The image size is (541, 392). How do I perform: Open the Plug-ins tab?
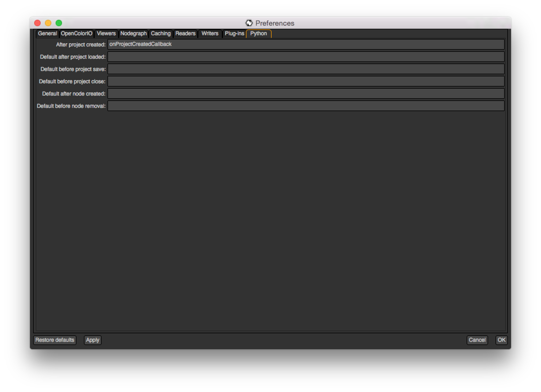click(234, 33)
